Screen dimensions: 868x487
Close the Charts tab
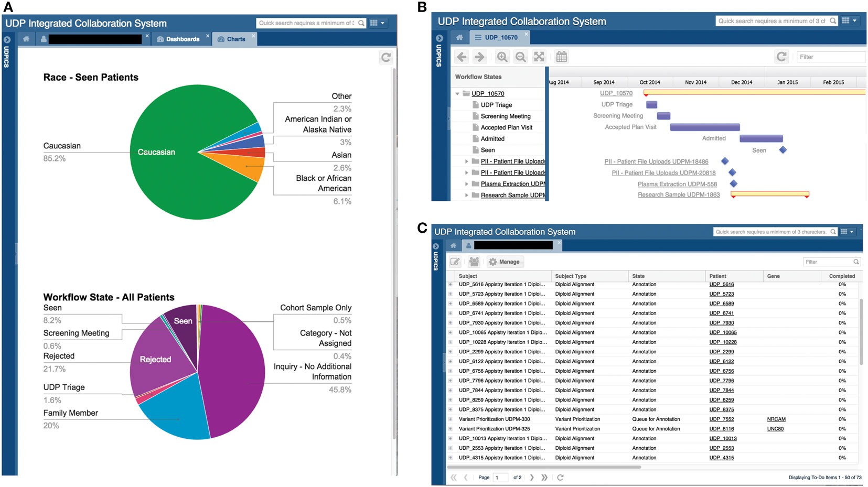tap(253, 36)
